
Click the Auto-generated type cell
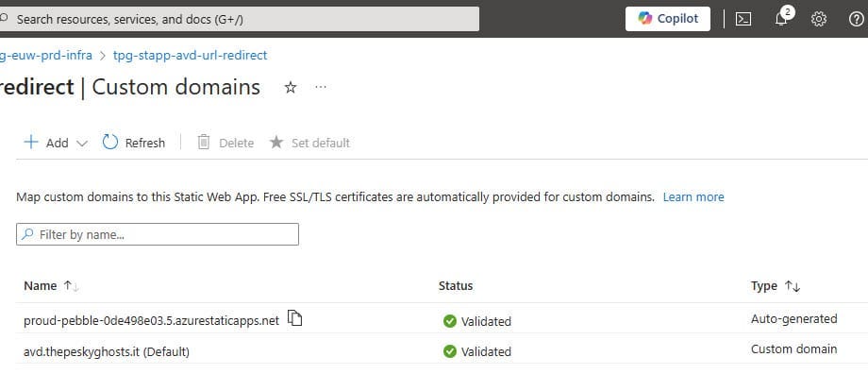click(x=793, y=319)
